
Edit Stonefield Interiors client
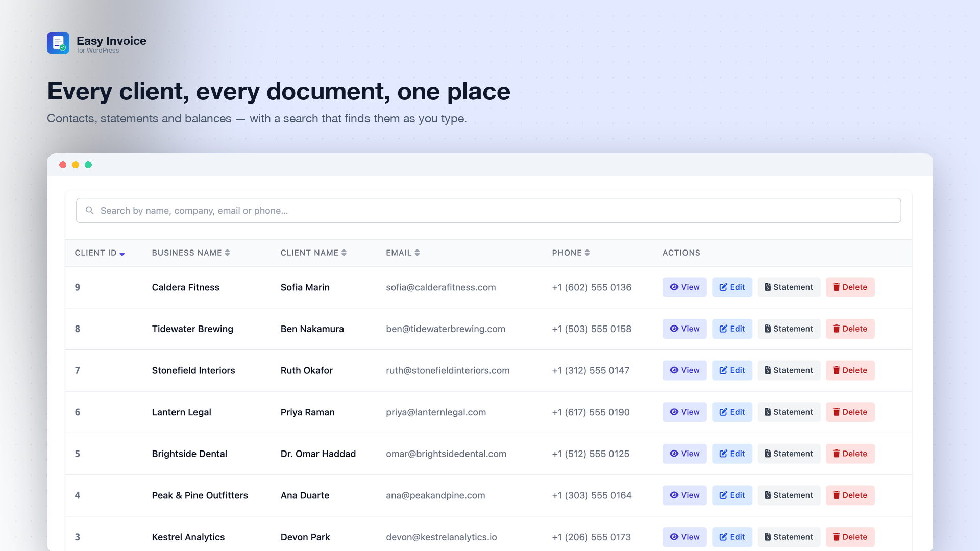point(732,370)
